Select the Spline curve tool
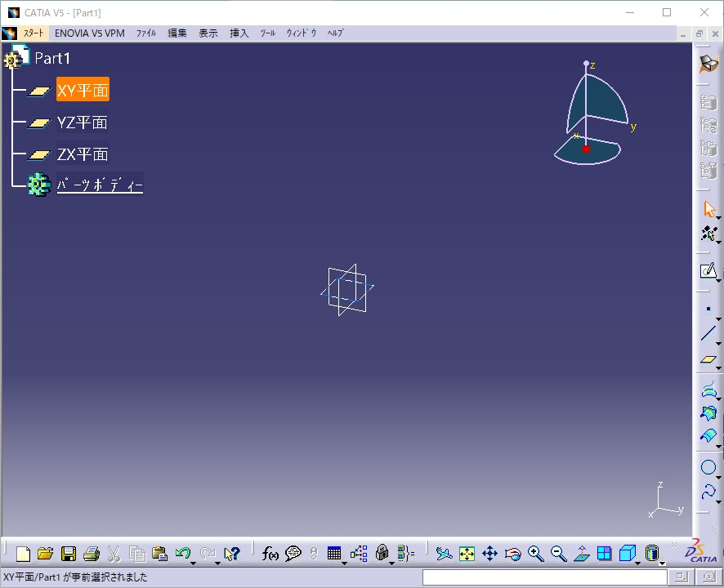 click(x=708, y=492)
